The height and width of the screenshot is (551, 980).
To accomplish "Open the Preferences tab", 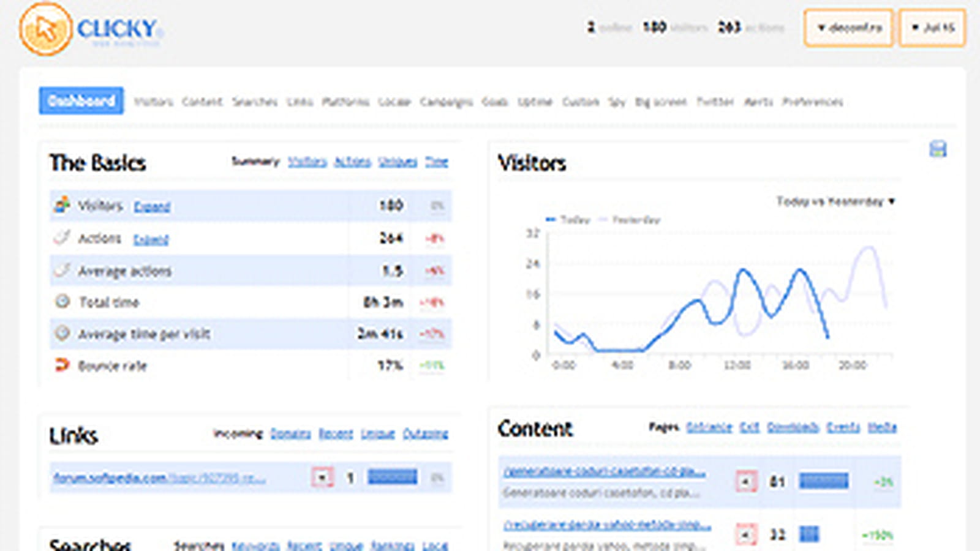I will (x=813, y=102).
